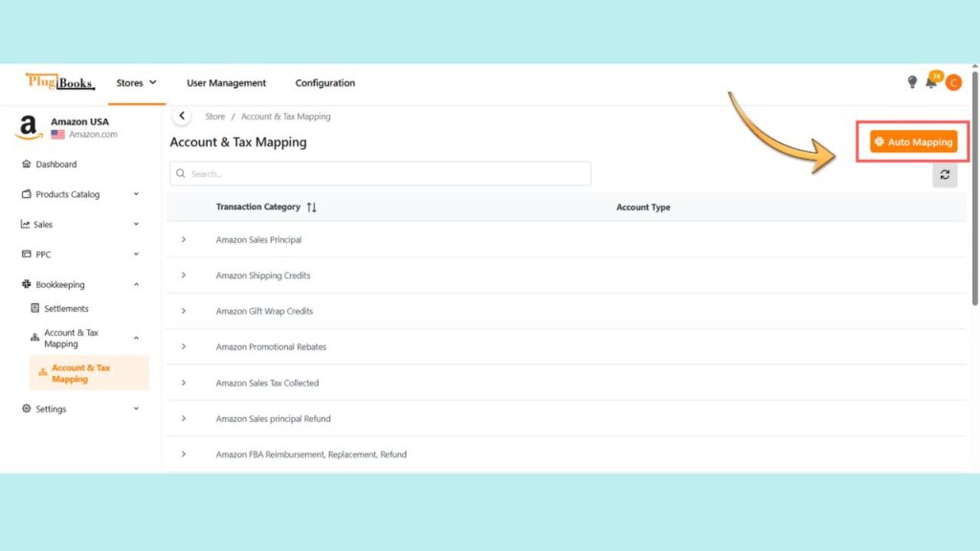Viewport: 980px width, 551px height.
Task: Click the Account & Tax Mapping heading
Action: [238, 142]
